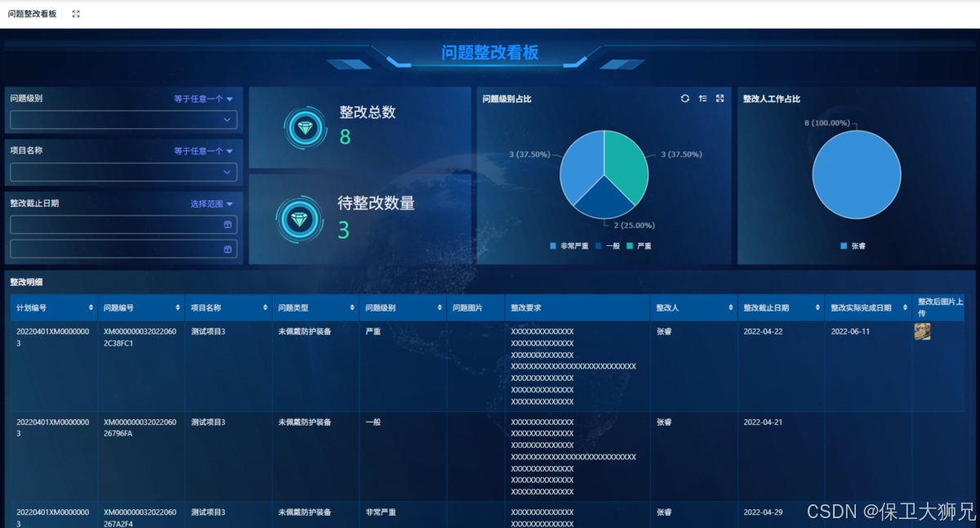This screenshot has width=980, height=528.
Task: Click the 8 (100.00%) pie label
Action: click(827, 123)
